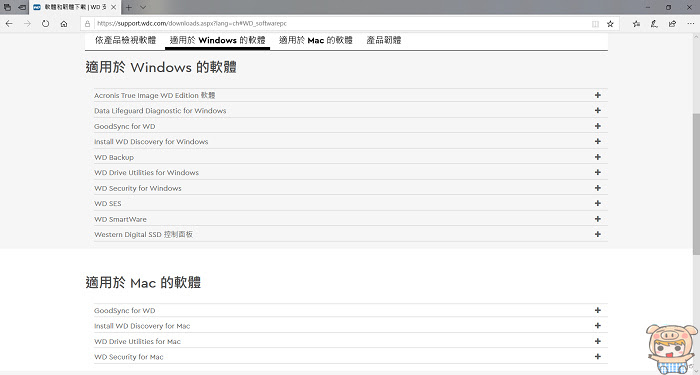Screen dimensions: 700x375
Task: Go back to previous page
Action: click(9, 24)
